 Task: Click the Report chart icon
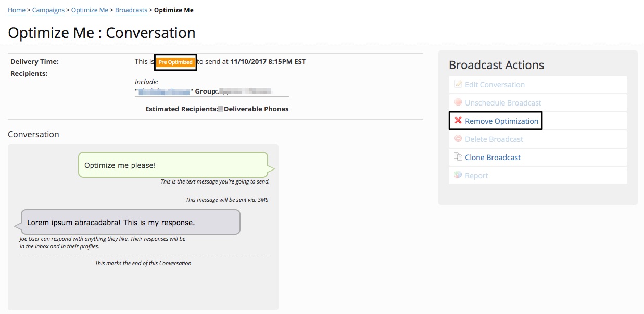[x=458, y=175]
